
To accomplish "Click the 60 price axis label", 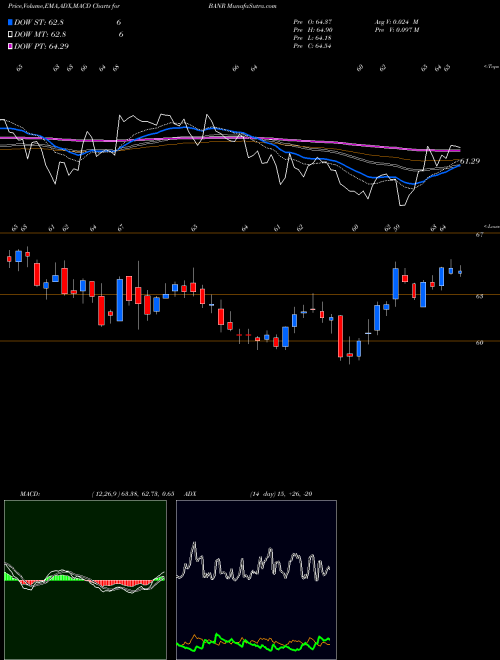I will [x=479, y=343].
